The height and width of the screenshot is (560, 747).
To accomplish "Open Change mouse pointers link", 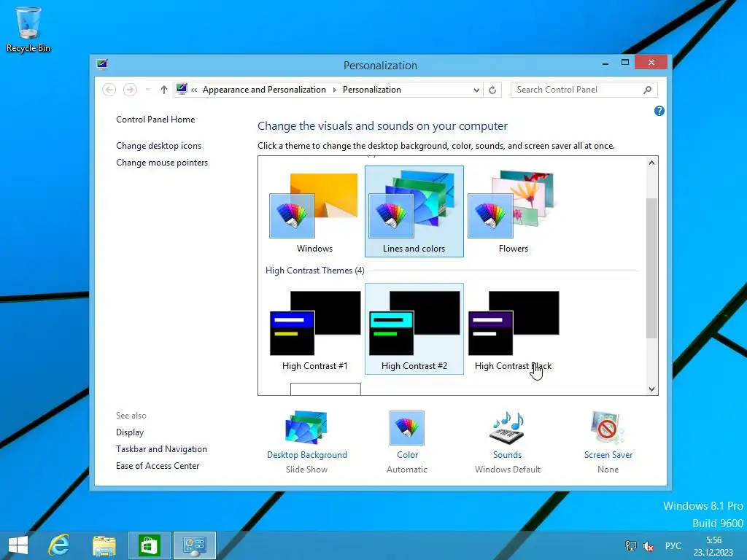I will 162,163.
